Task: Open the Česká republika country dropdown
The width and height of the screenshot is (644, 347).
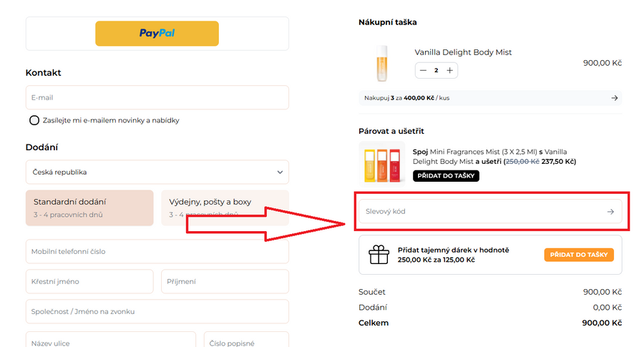Action: (x=157, y=172)
